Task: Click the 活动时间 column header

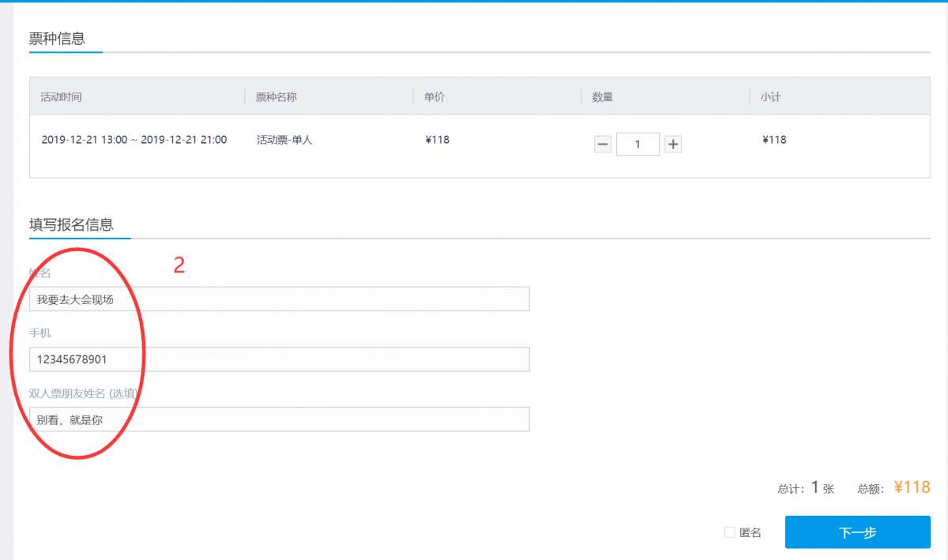Action: pos(62,97)
